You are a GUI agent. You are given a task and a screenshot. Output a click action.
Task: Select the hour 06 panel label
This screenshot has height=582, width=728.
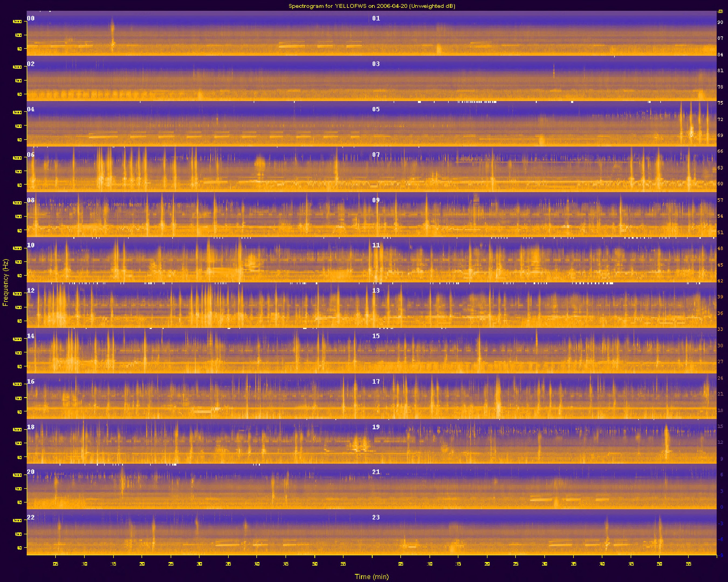[31, 154]
